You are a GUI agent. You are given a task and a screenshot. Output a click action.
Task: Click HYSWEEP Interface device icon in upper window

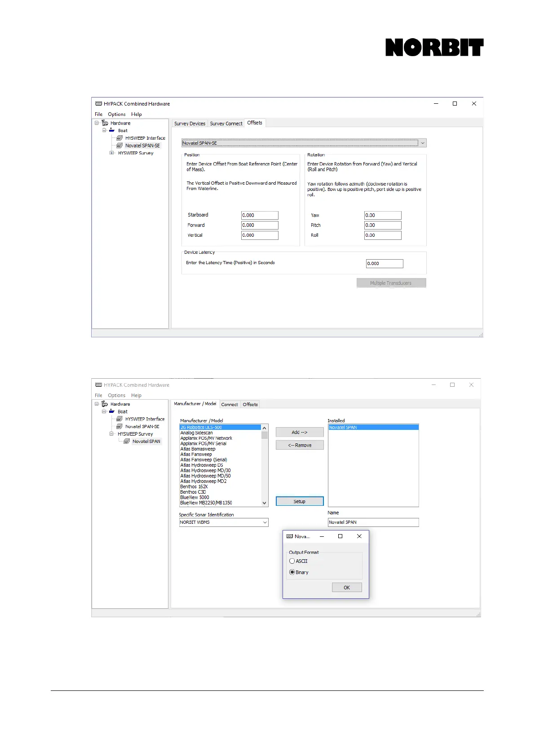tap(119, 138)
